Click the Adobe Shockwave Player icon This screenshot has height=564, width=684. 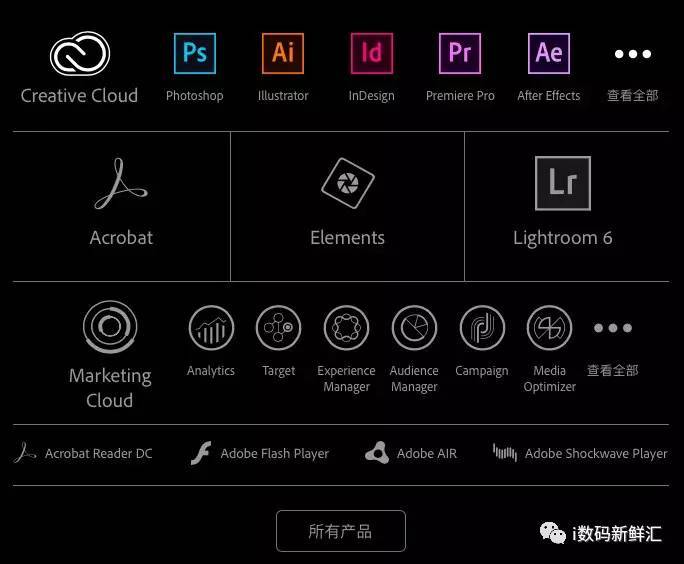(x=505, y=453)
